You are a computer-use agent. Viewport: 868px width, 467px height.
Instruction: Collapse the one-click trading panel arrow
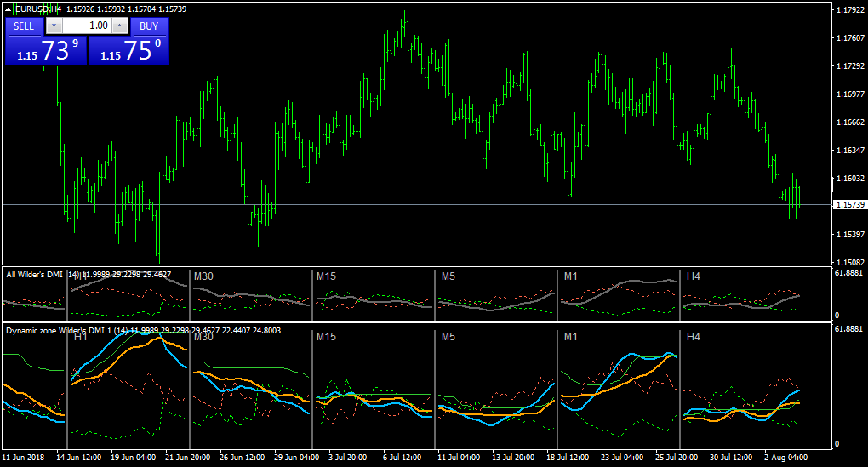[8, 9]
